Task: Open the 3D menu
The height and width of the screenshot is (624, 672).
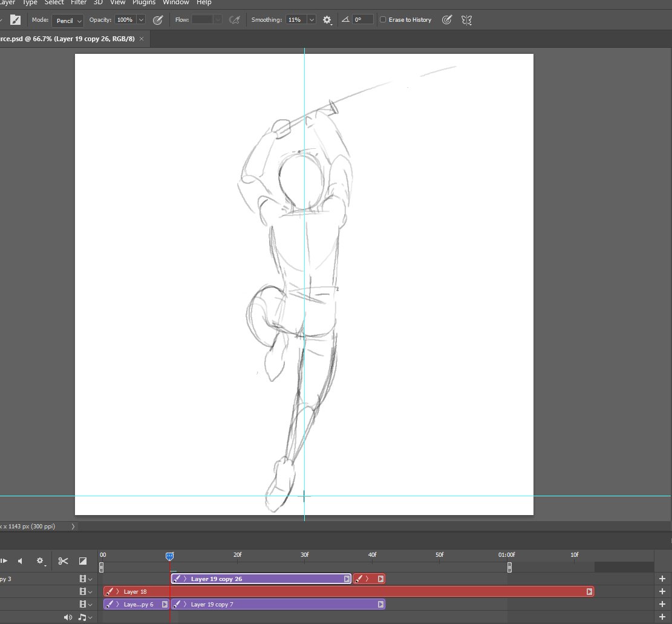Action: coord(98,2)
